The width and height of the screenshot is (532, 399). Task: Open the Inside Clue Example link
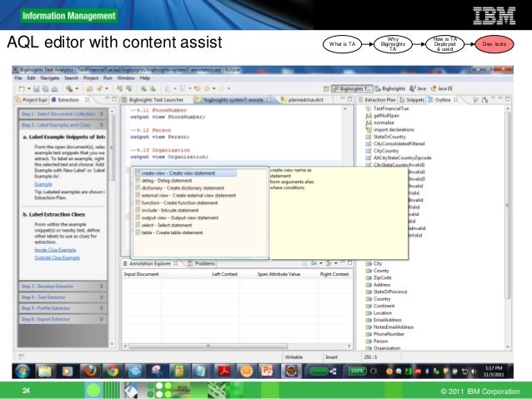pos(55,250)
